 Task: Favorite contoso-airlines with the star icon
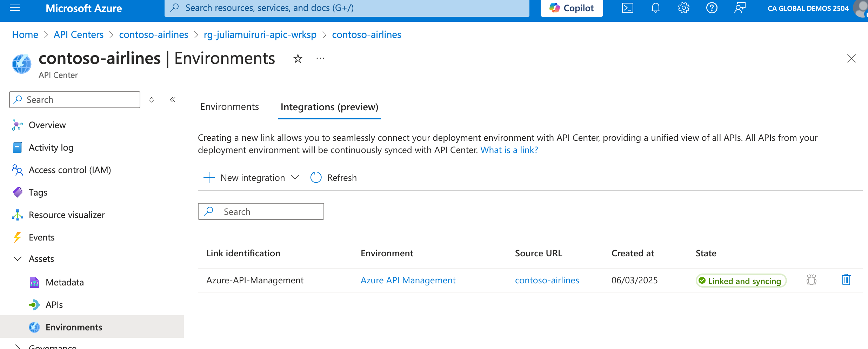click(298, 59)
